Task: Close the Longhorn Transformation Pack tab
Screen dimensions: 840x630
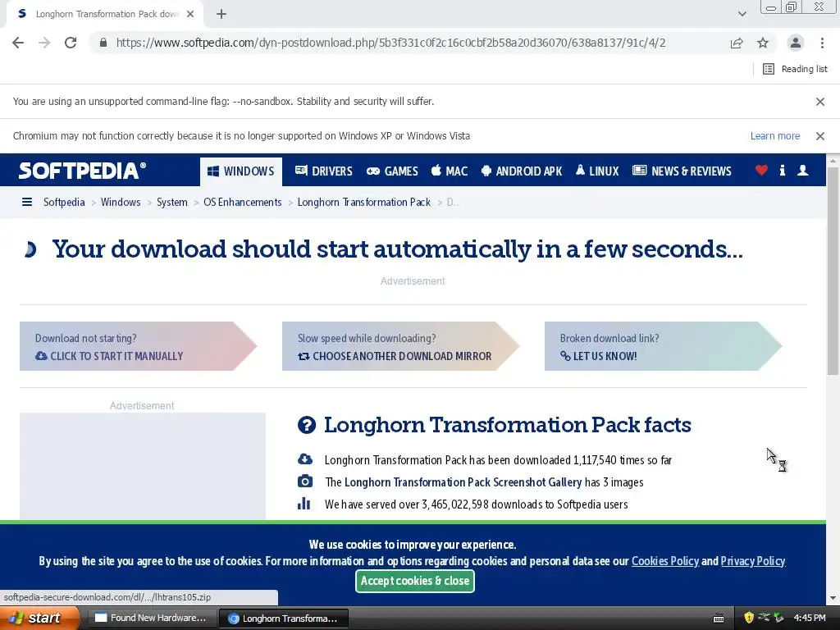Action: point(190,14)
